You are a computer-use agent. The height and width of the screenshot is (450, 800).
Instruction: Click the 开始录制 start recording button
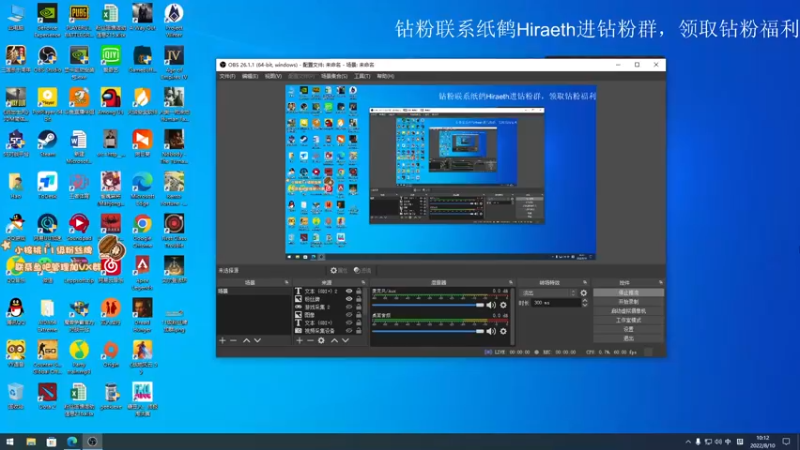click(629, 302)
